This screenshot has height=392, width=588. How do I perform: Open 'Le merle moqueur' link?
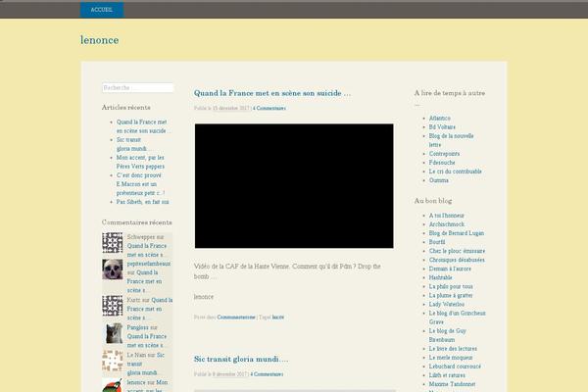[x=451, y=358]
